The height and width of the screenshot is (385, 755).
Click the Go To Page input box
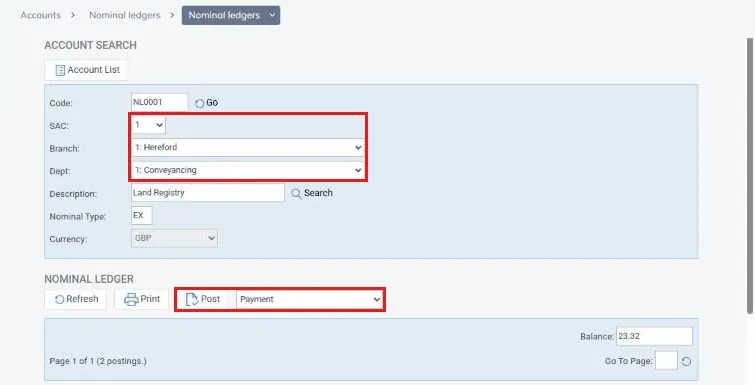tap(666, 360)
